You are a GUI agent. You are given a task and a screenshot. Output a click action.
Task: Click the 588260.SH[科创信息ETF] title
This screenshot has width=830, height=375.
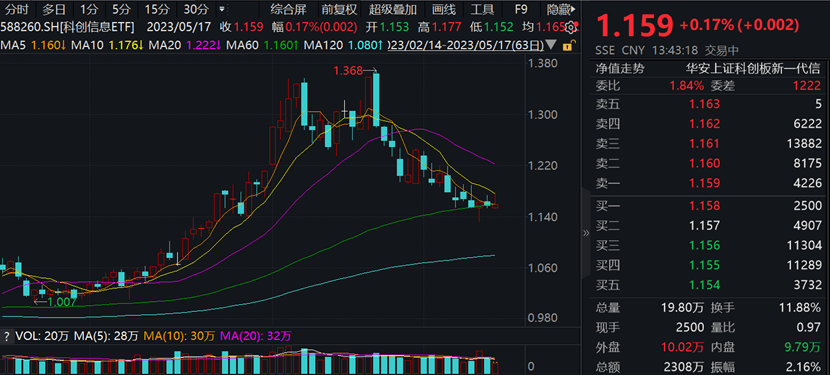click(x=67, y=27)
